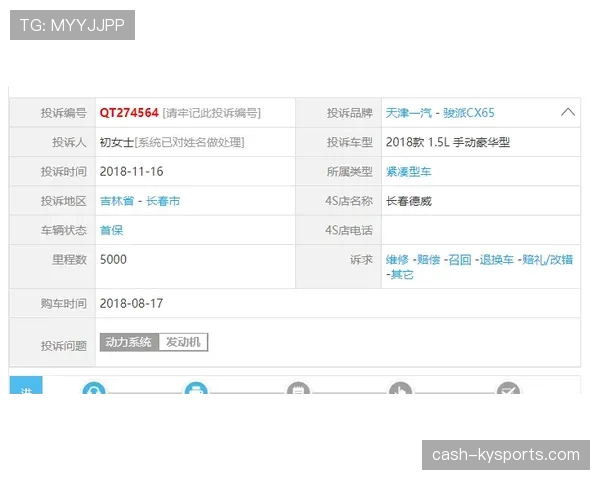600x480 pixels.
Task: Click purchase date 2018-08-17
Action: coord(132,304)
